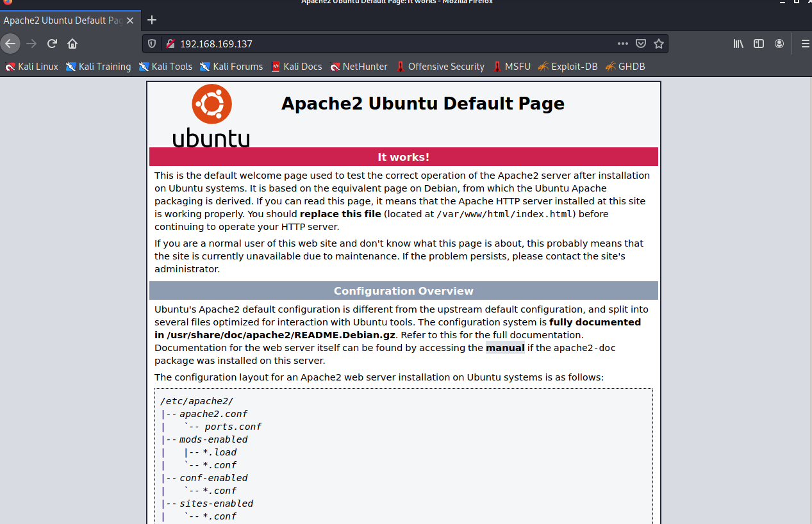Click the It works! banner
The width and height of the screenshot is (812, 524).
tap(404, 157)
